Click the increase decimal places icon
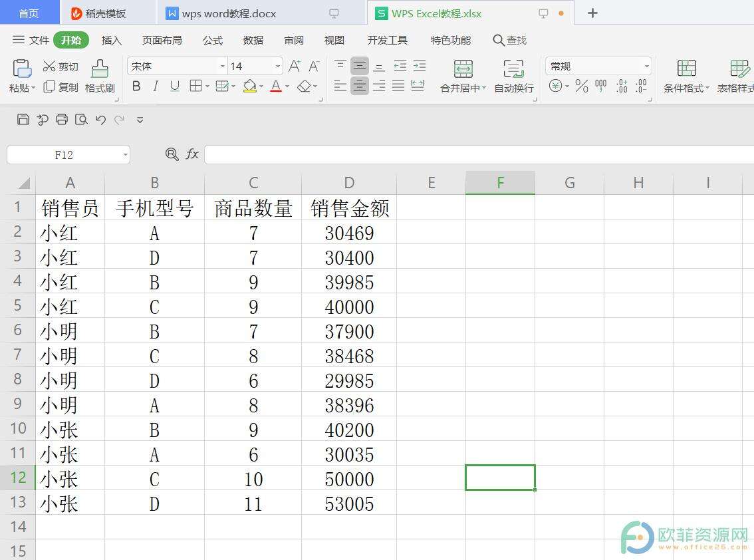The height and width of the screenshot is (560, 754). point(622,84)
